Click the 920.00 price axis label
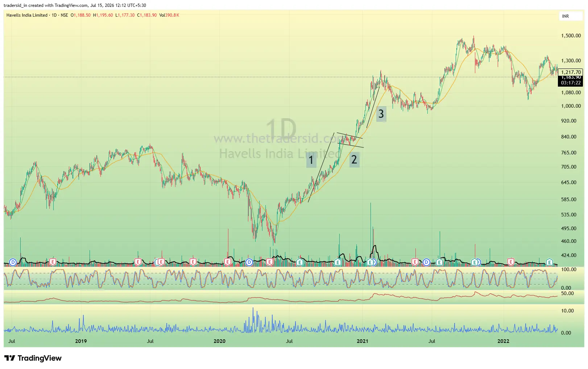 click(569, 121)
